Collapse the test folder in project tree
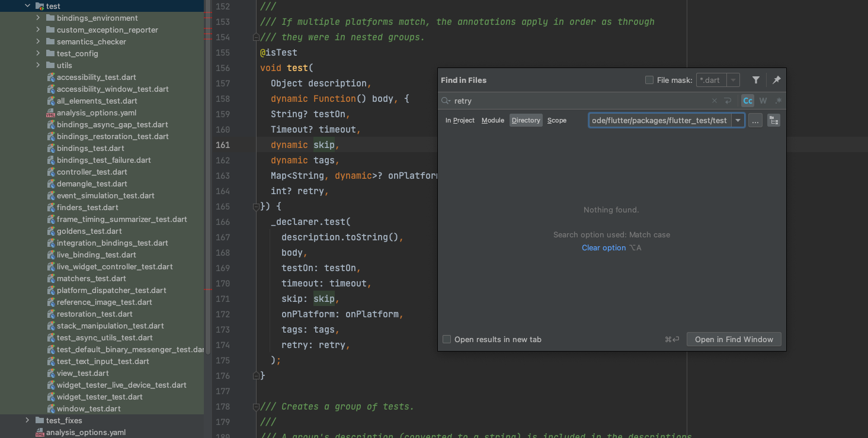Image resolution: width=868 pixels, height=438 pixels. point(27,6)
